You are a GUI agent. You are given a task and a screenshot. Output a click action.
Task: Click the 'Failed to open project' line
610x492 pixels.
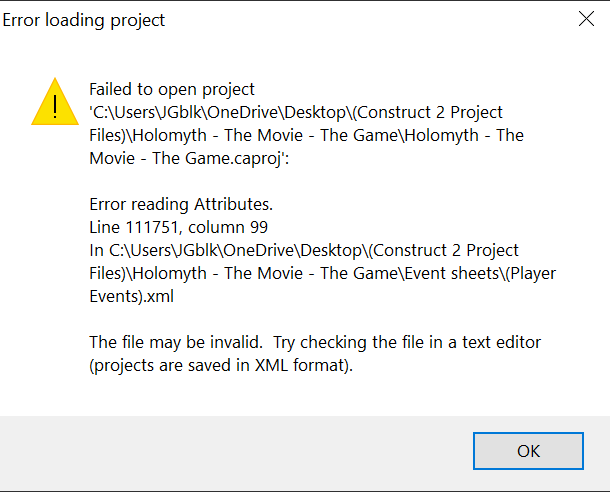tap(172, 89)
